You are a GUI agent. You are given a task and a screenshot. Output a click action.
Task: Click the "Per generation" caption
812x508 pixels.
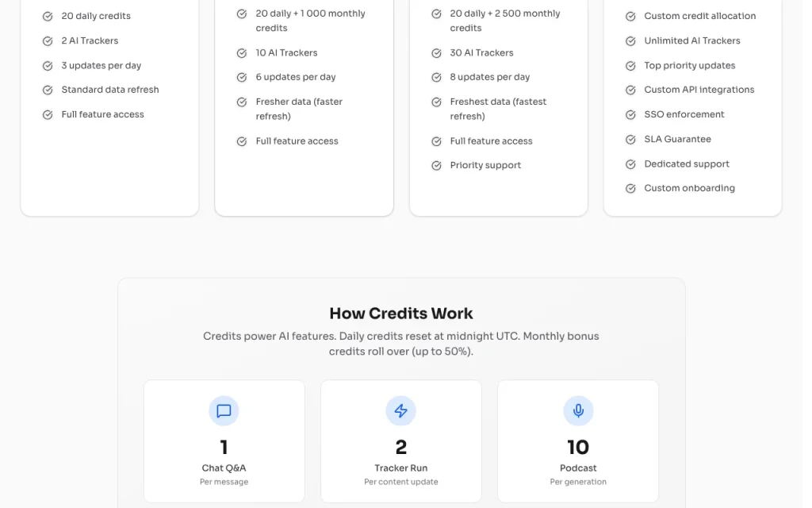pos(578,482)
